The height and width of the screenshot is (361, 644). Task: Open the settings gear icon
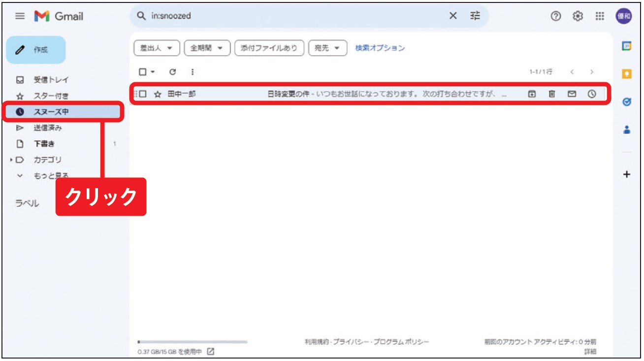coord(578,16)
